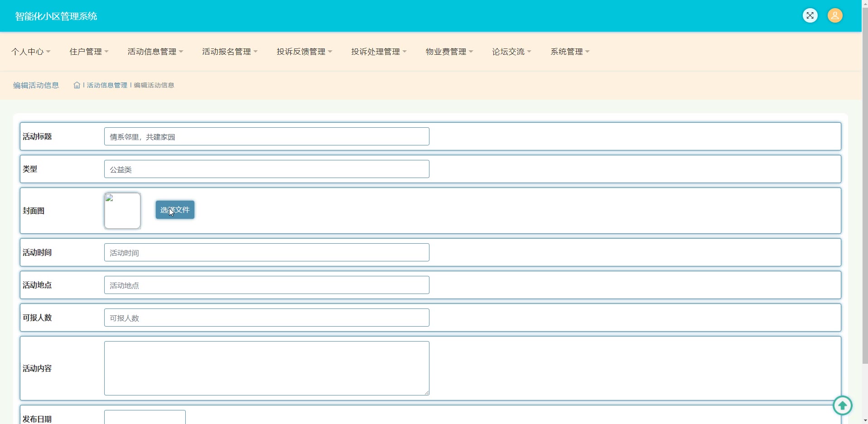Image resolution: width=868 pixels, height=424 pixels.
Task: Click the 活动时间 field label
Action: [x=37, y=252]
